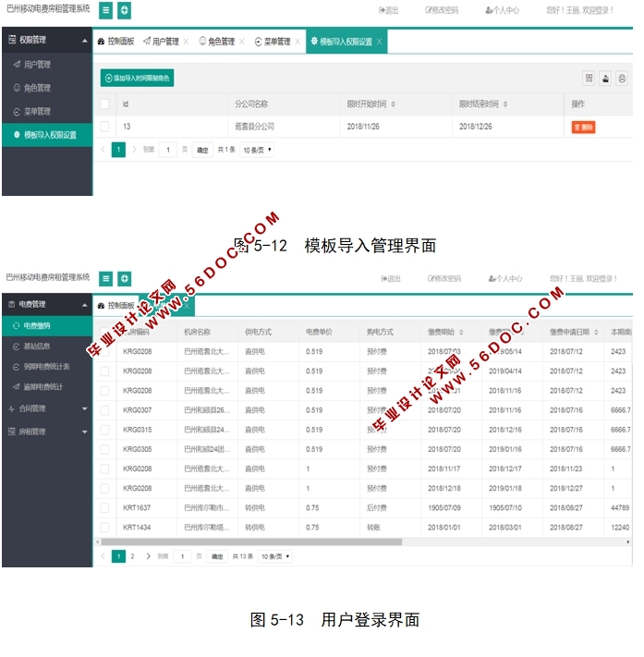Click the next page arrow in the bottom pager
This screenshot has width=644, height=657.
148,557
